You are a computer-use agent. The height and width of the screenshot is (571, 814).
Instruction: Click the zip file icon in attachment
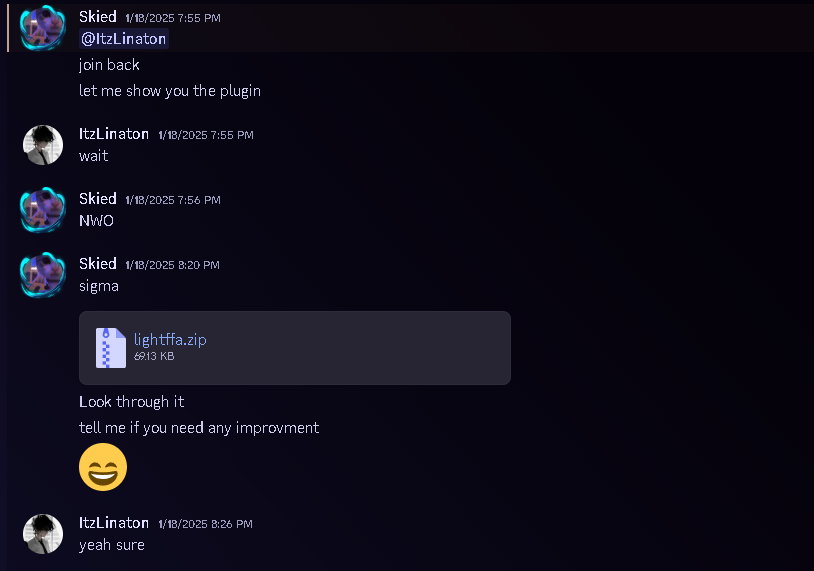point(110,347)
